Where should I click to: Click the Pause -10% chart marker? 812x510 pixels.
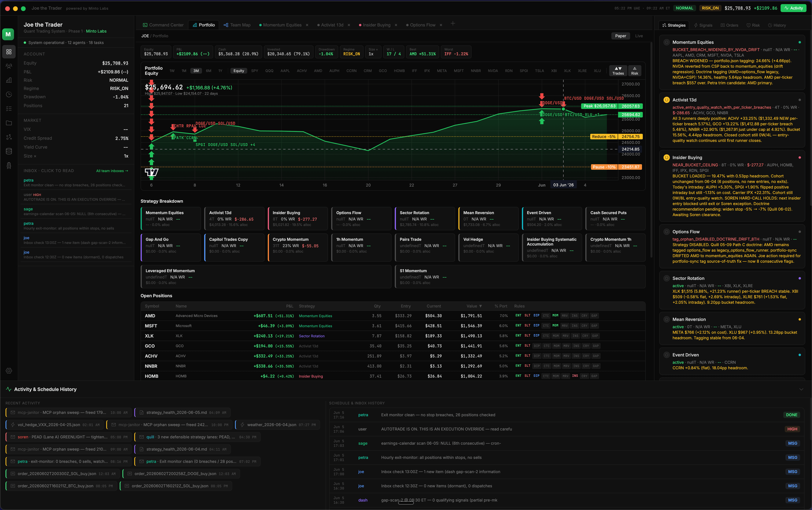click(x=604, y=167)
